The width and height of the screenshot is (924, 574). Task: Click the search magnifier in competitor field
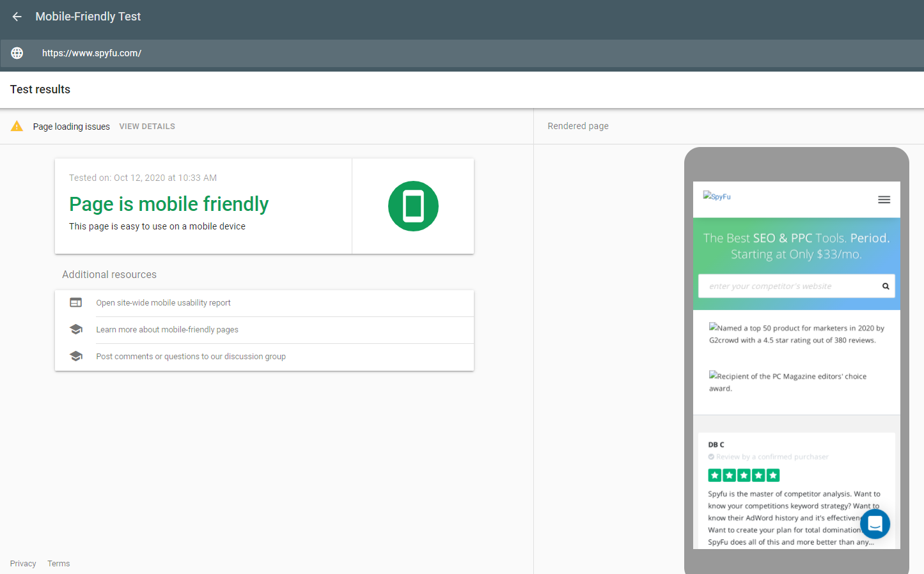coord(886,286)
